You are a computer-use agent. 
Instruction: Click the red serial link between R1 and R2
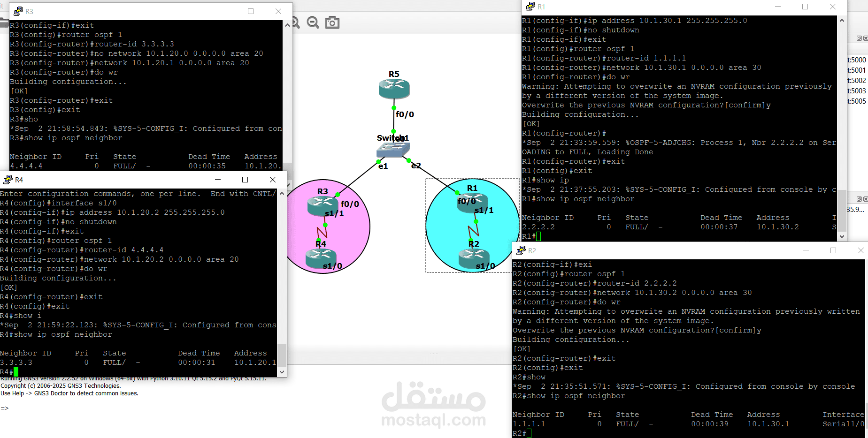(x=474, y=230)
